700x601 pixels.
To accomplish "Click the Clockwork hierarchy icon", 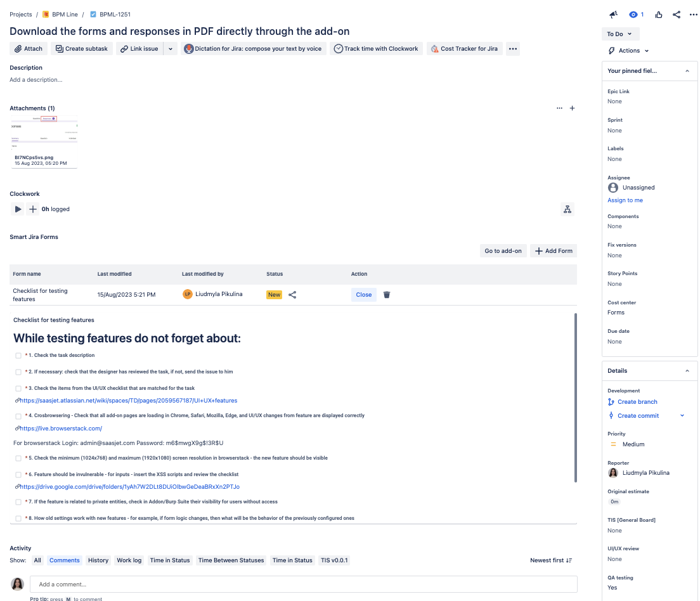I will [x=567, y=209].
